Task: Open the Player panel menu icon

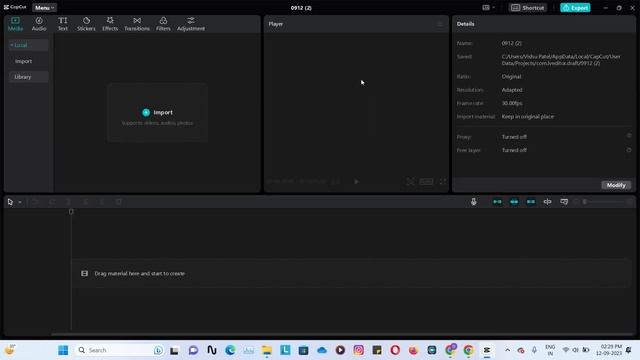Action: 440,24
